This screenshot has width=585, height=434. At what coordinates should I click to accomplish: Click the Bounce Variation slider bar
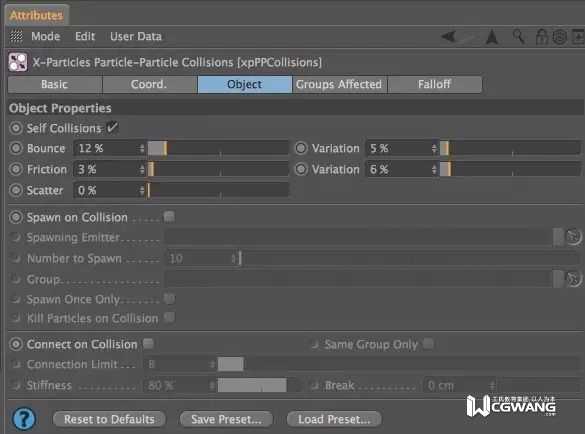(510, 148)
